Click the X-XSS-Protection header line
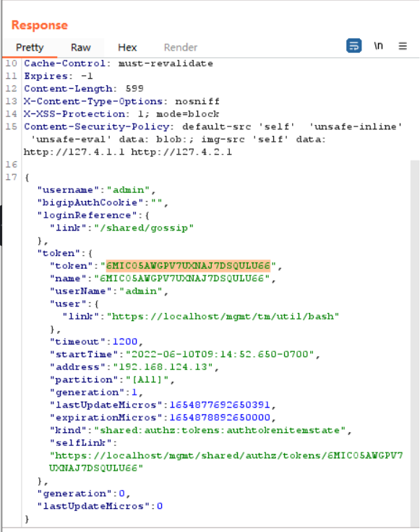Image resolution: width=420 pixels, height=532 pixels. click(x=121, y=114)
